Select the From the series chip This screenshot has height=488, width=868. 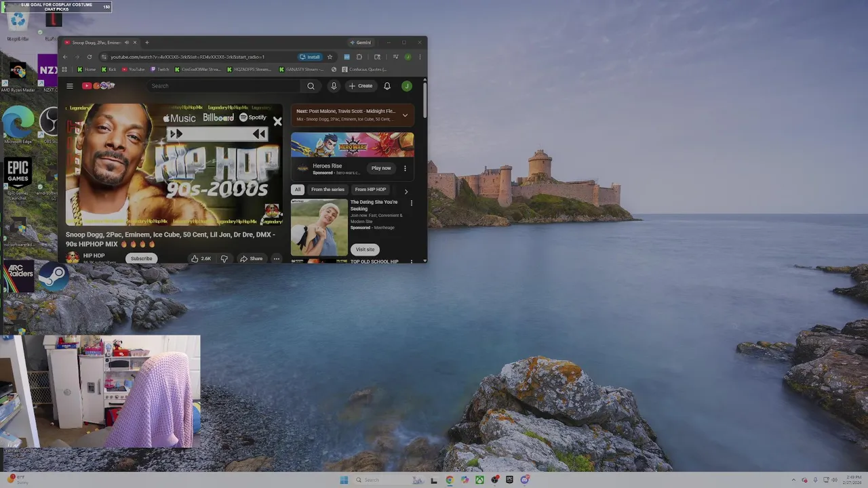coord(328,190)
